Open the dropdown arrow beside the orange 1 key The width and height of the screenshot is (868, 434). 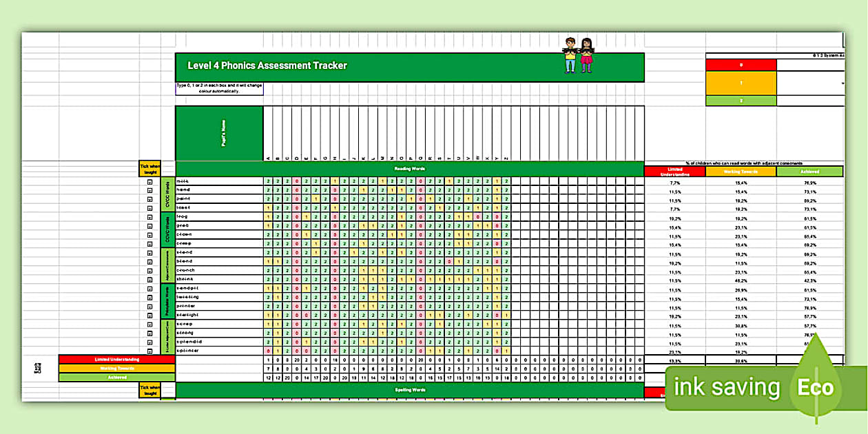click(x=843, y=83)
